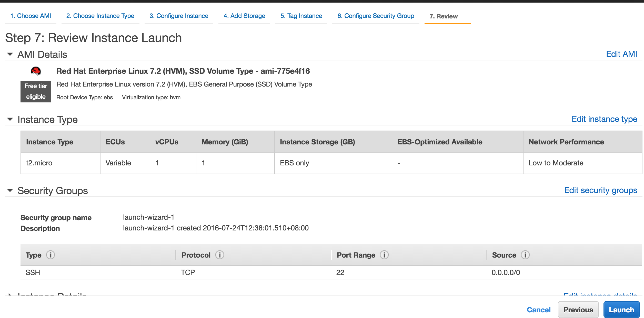Image resolution: width=644 pixels, height=318 pixels.
Task: Click the Edit security groups link
Action: 601,190
